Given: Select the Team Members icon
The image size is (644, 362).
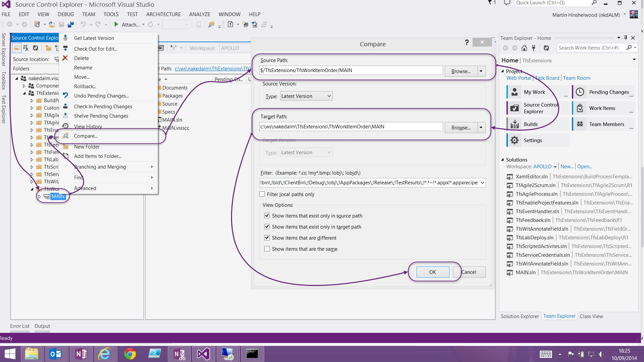Looking at the screenshot, I should [580, 124].
